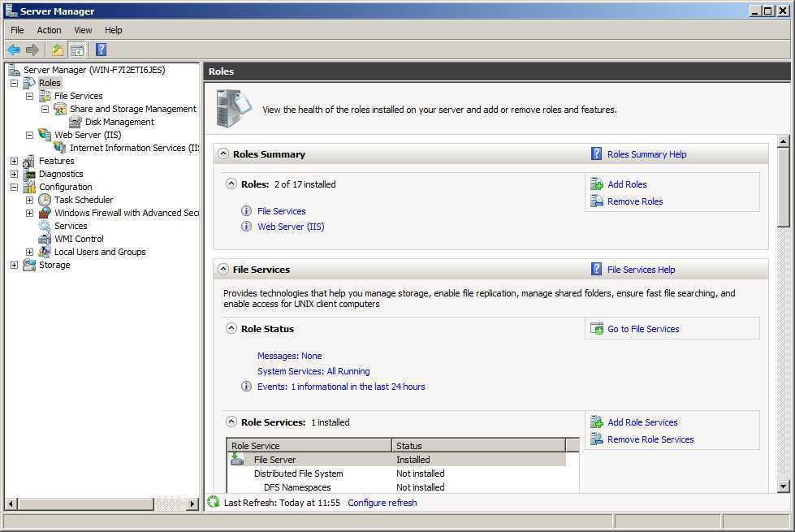Click the Services gear icon
Screen dimensions: 795x532
[45, 226]
